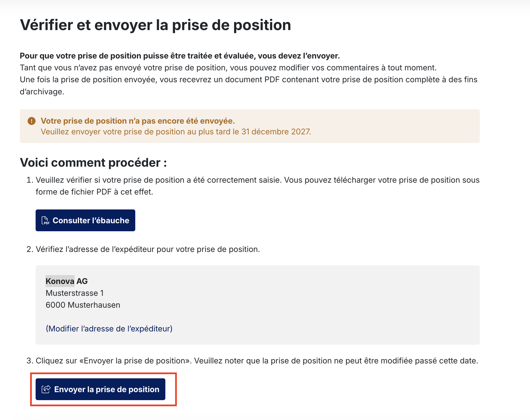The height and width of the screenshot is (420, 530).
Task: Click the Voici comment procéder heading
Action: [93, 163]
